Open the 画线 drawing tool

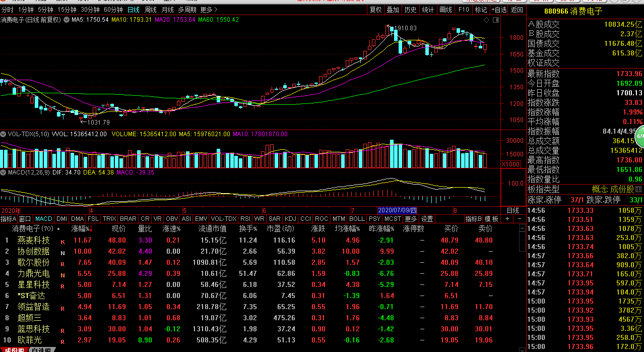(x=445, y=10)
